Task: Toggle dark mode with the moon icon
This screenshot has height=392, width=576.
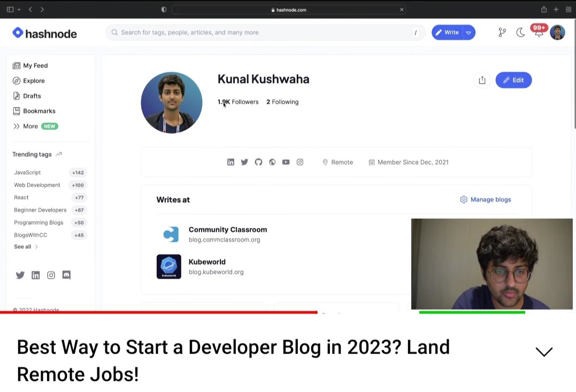Action: (x=520, y=32)
